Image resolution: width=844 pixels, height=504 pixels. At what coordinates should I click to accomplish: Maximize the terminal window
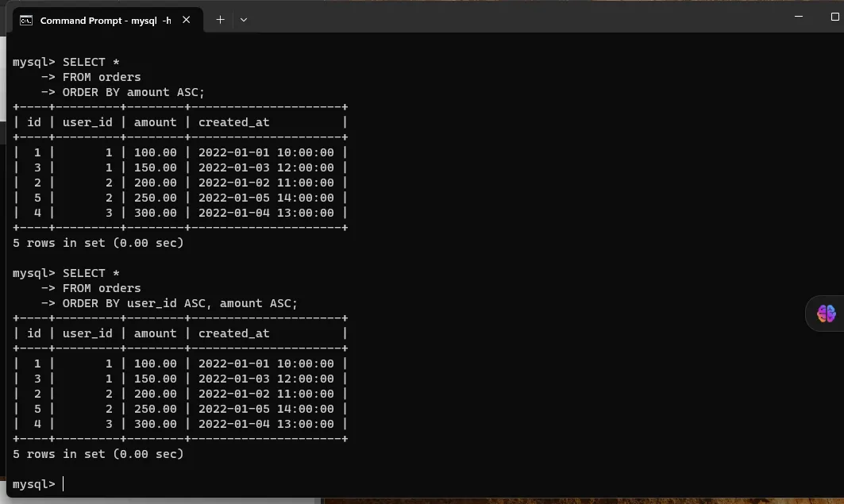823,16
